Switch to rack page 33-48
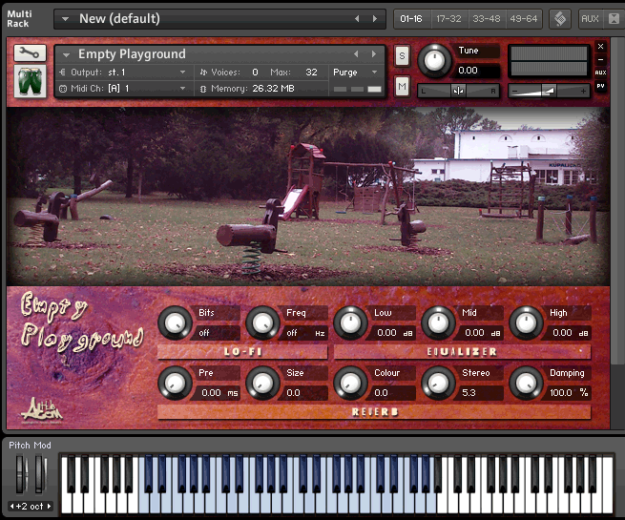Image resolution: width=625 pixels, height=520 pixels. [x=486, y=19]
